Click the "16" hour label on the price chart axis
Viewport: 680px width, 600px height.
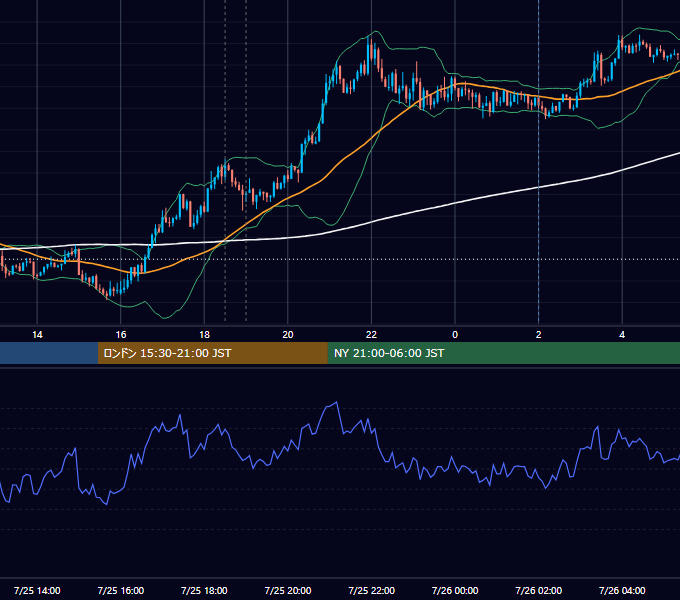(x=121, y=335)
